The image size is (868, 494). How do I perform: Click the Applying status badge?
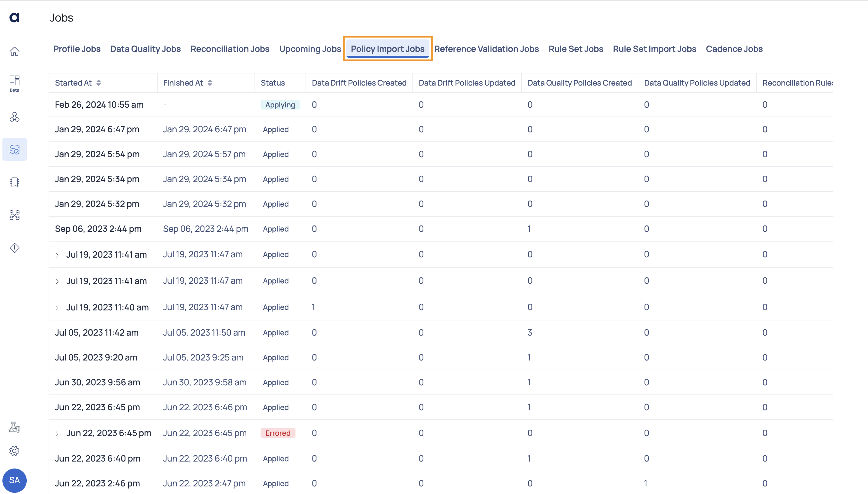pos(280,105)
